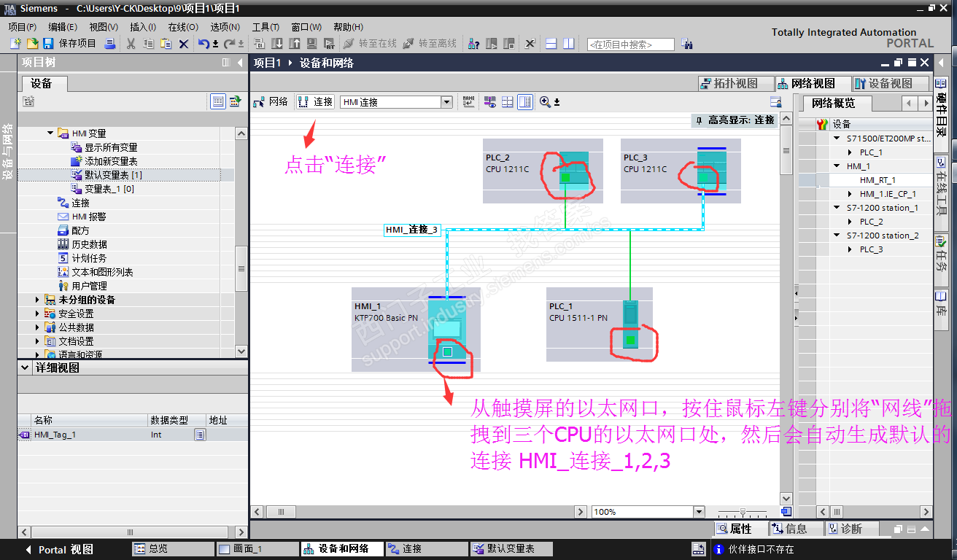
Task: Select the HMI_Tag_1 row in details view
Action: tap(133, 435)
